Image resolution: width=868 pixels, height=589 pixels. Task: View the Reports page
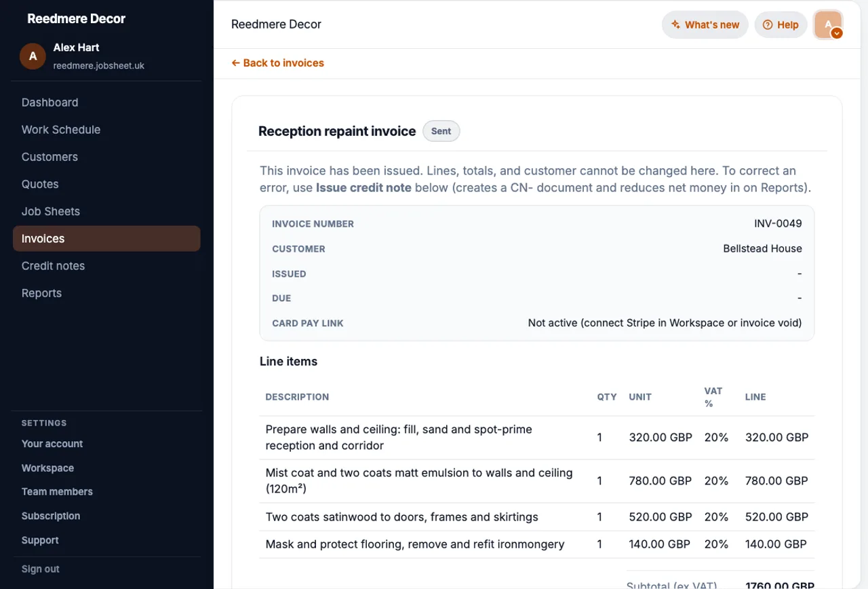point(41,293)
